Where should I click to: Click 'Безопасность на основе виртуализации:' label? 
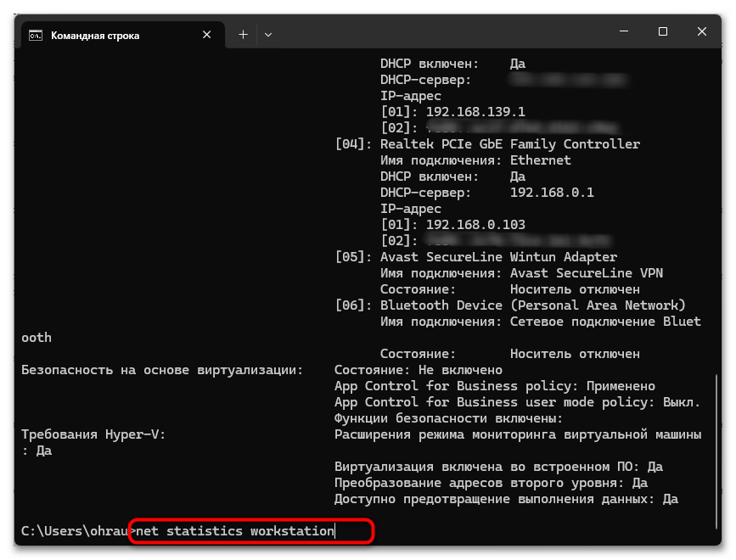pos(162,370)
